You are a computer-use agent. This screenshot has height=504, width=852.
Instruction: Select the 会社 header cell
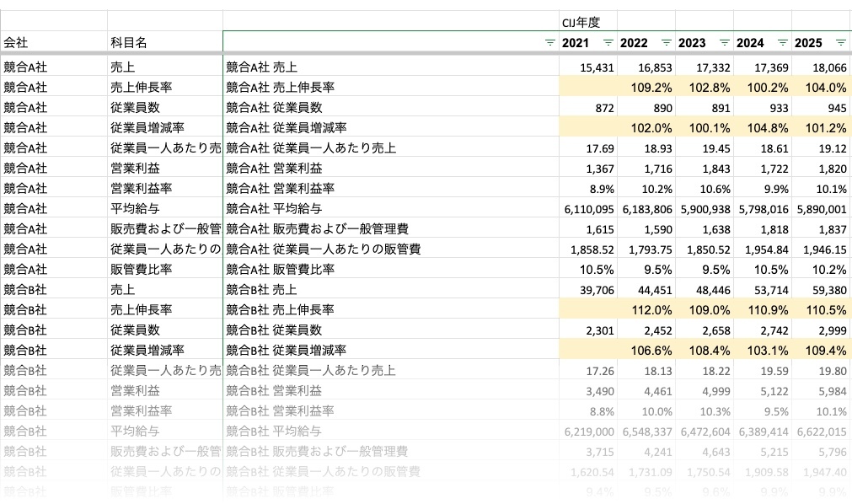(54, 42)
